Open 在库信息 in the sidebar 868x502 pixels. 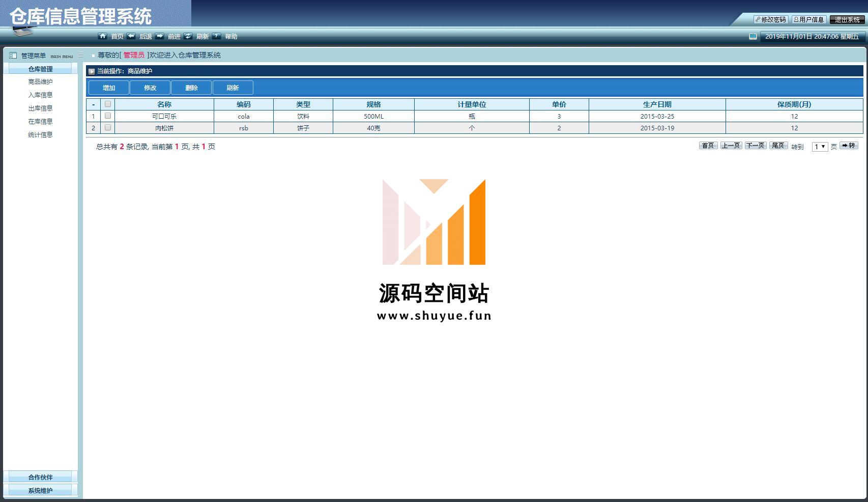(41, 122)
